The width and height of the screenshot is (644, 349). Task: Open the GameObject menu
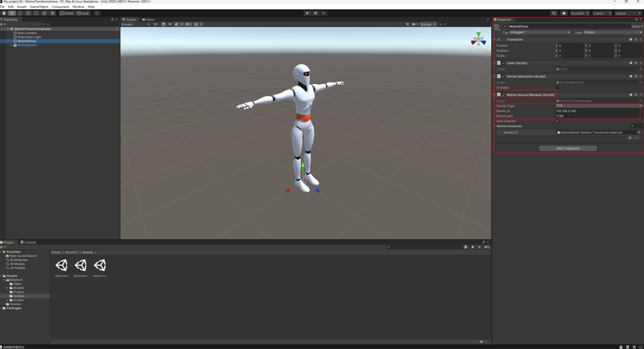click(39, 7)
